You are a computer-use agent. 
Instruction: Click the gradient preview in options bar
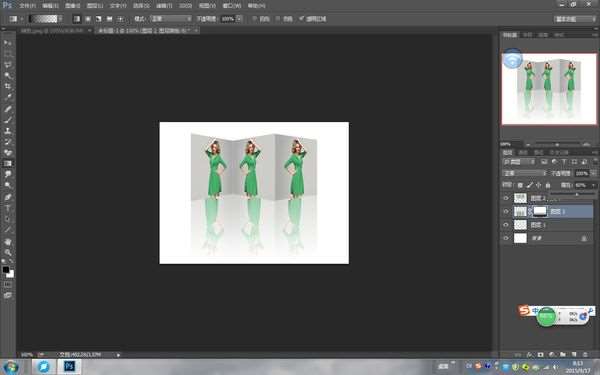tap(43, 19)
